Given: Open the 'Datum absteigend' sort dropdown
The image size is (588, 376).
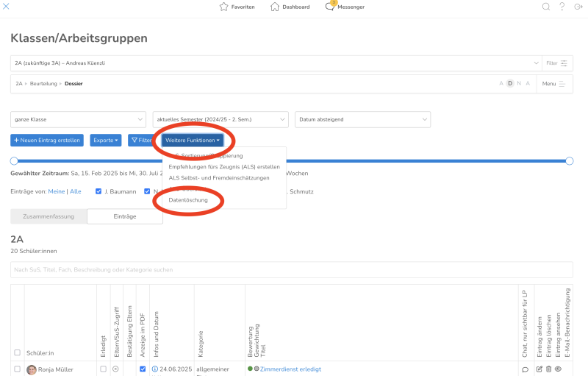Looking at the screenshot, I should [362, 119].
